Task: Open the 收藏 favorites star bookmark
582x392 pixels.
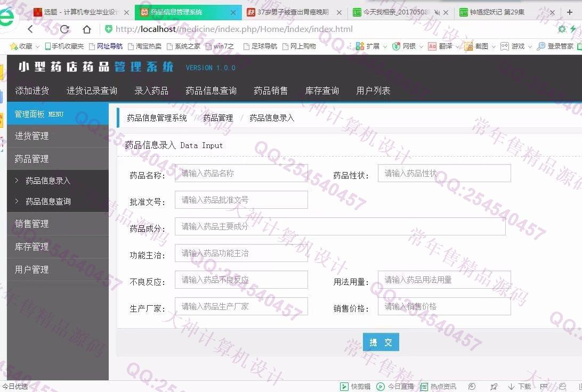Action: (21, 46)
